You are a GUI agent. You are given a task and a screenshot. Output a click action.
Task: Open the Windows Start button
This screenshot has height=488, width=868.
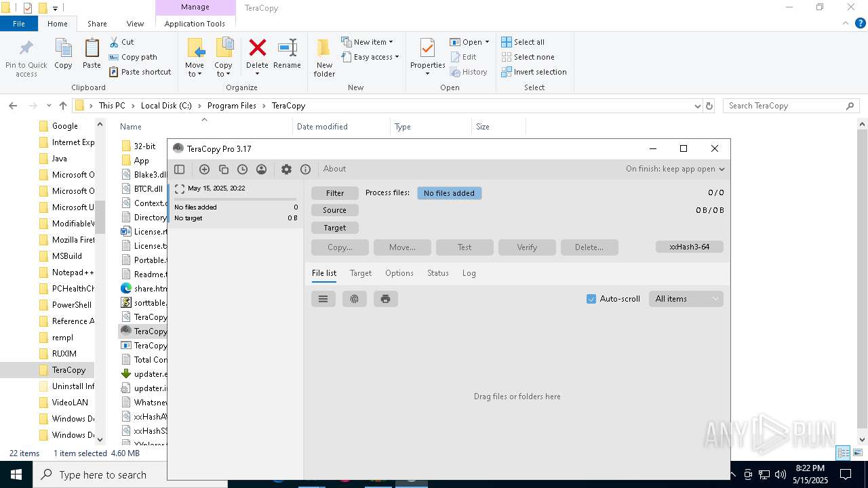16,474
